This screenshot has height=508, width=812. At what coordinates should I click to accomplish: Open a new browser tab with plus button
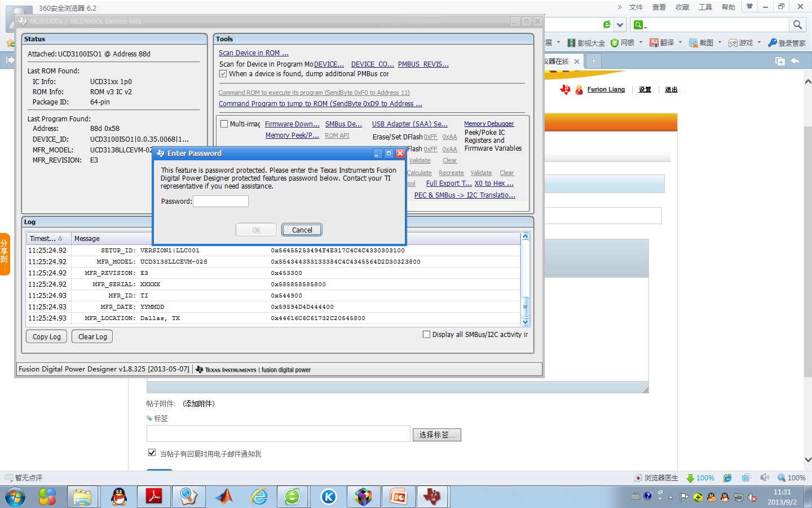tap(593, 61)
